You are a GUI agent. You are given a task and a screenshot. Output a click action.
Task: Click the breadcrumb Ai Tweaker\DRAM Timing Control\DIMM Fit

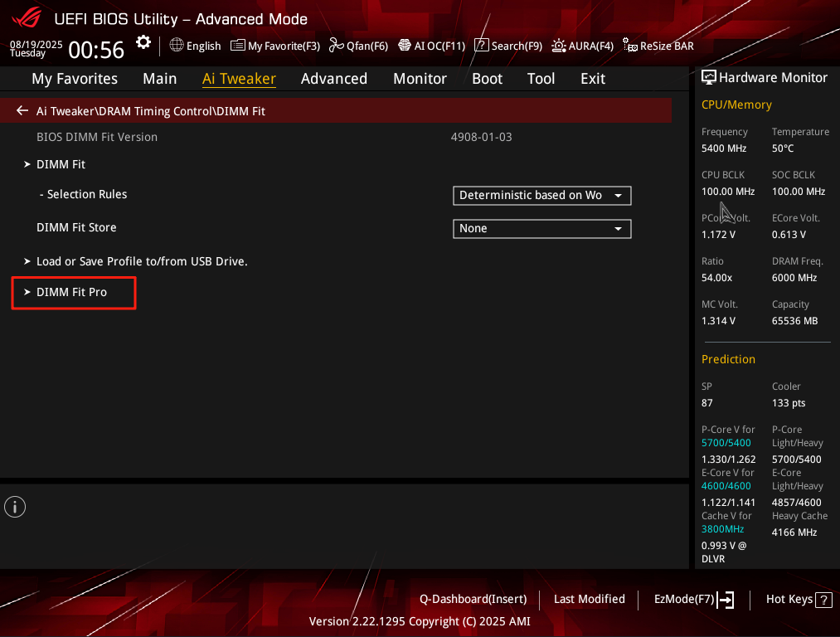[x=151, y=111]
